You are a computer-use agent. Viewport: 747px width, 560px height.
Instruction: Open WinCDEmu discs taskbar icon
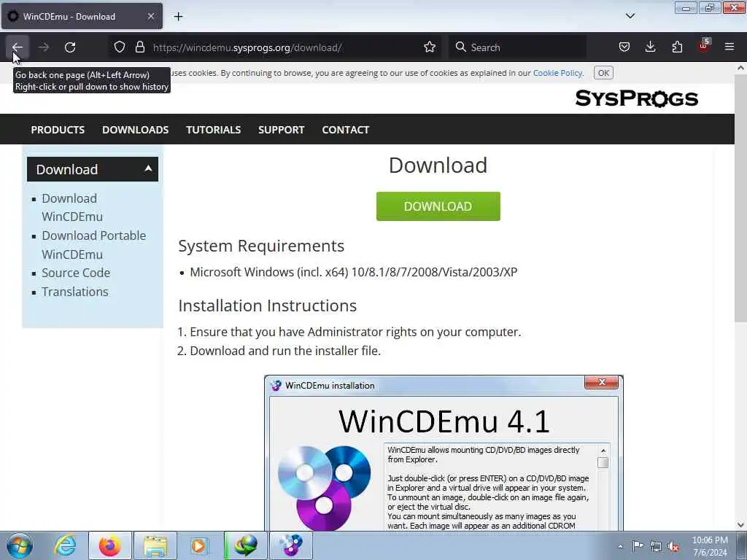(x=290, y=545)
